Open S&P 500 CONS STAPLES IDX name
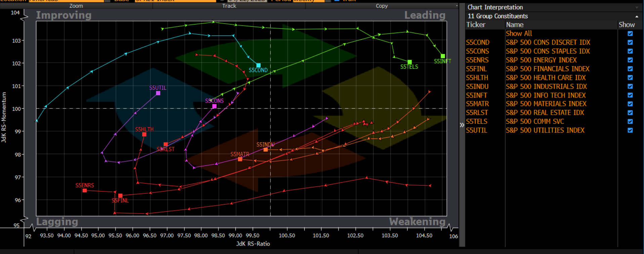The image size is (644, 254). pyautogui.click(x=548, y=51)
